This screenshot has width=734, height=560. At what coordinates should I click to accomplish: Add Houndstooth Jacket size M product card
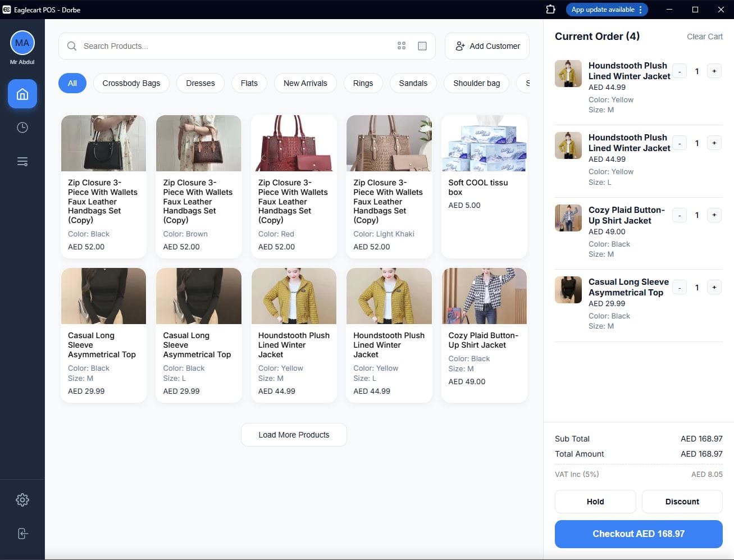tap(294, 335)
